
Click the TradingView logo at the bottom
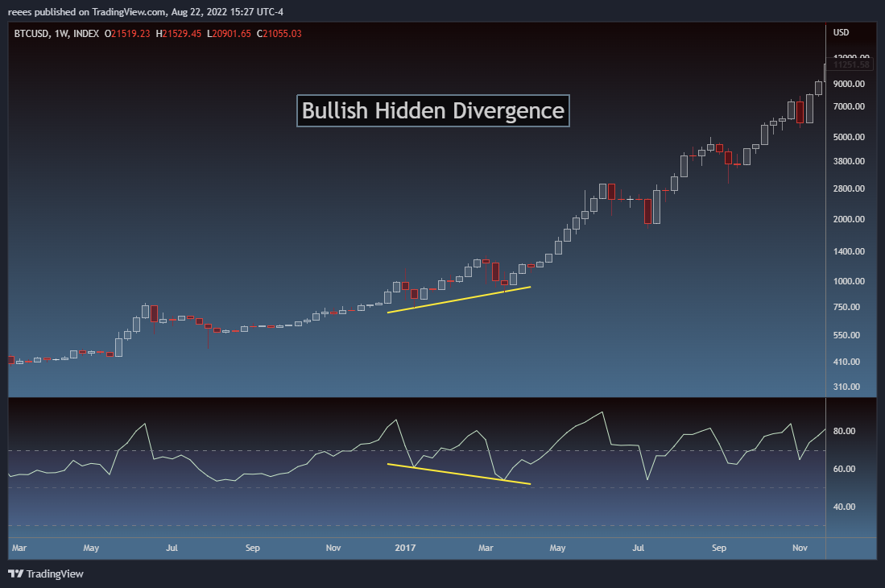46,574
